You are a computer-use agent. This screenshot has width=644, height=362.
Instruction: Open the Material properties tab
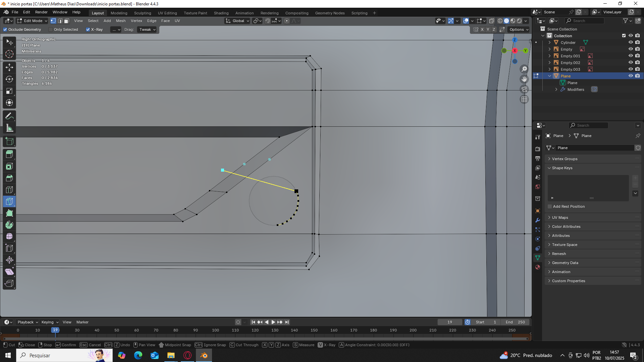coord(538,267)
